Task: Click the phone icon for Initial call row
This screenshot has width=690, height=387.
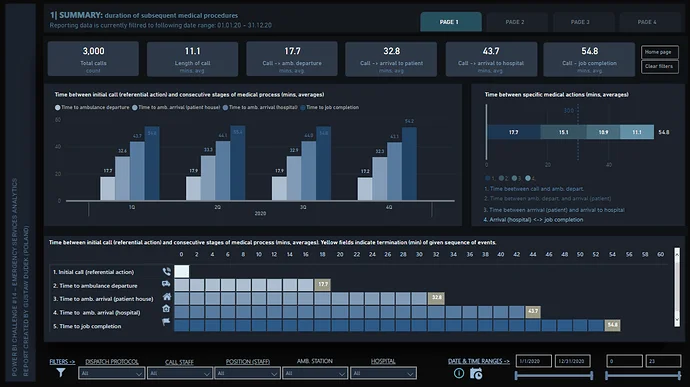Action: pos(166,272)
